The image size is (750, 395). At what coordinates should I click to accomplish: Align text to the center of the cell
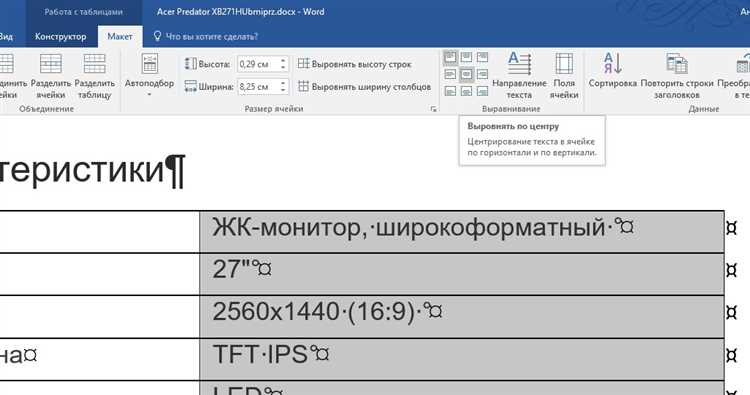[x=466, y=74]
